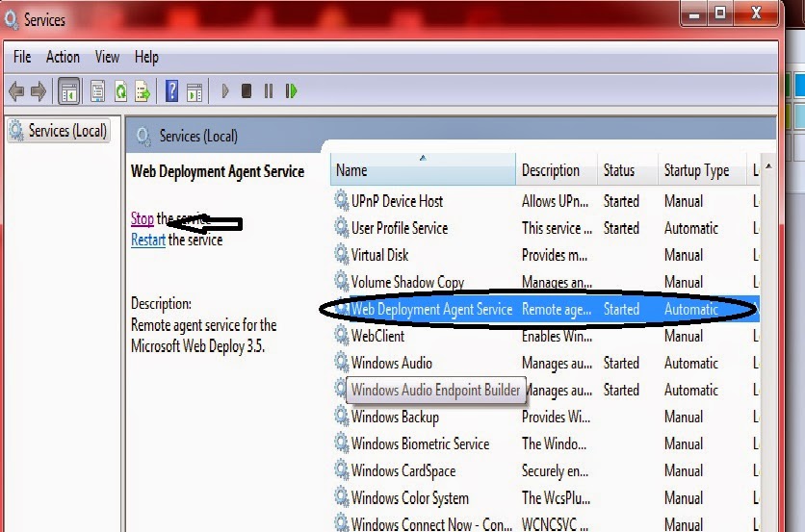Click Automatic startup type for User Profile Service
This screenshot has width=805, height=532.
[x=691, y=228]
